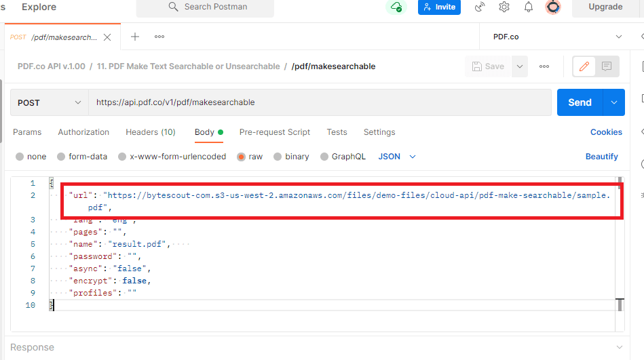Open the notifications bell icon

[529, 7]
